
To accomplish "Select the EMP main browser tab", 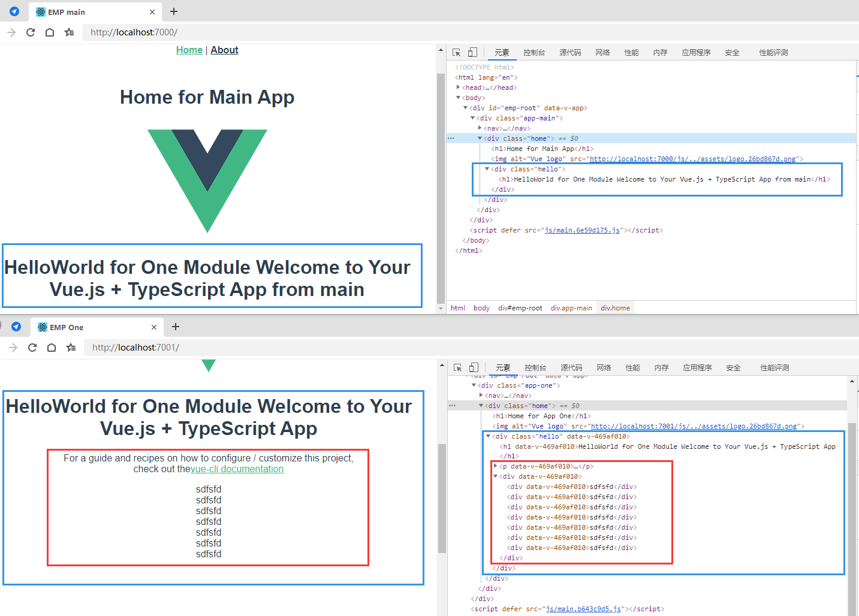I will pyautogui.click(x=95, y=12).
